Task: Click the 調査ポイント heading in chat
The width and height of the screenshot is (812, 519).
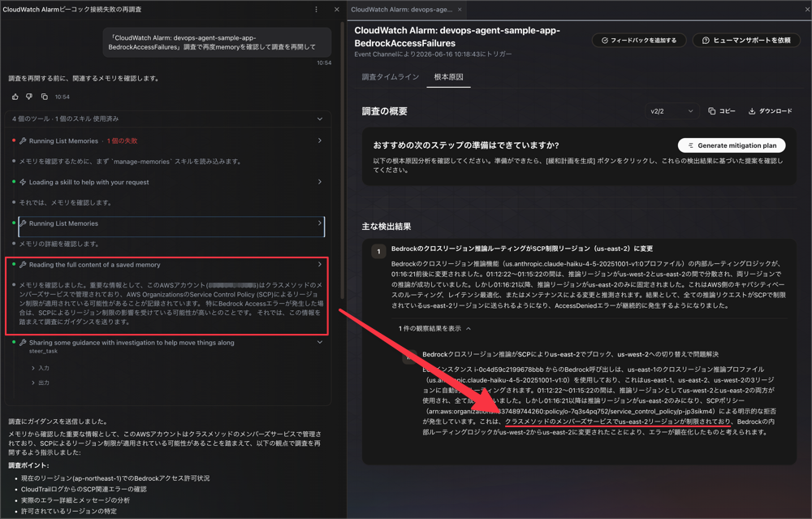Action: [x=29, y=465]
